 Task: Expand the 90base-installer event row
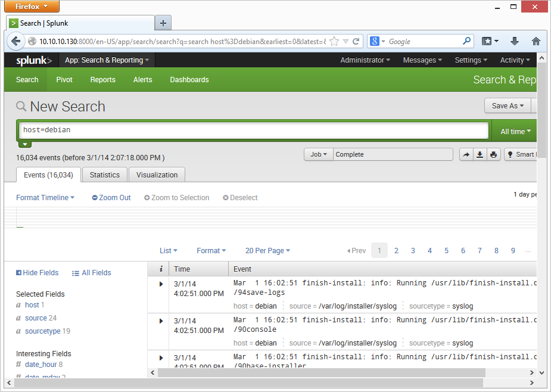161,358
